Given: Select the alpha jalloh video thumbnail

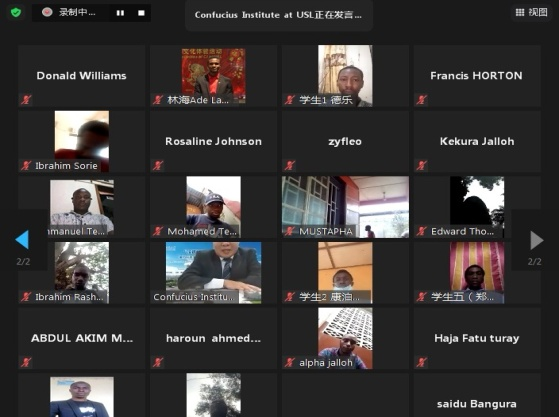Looking at the screenshot, I should click(345, 338).
